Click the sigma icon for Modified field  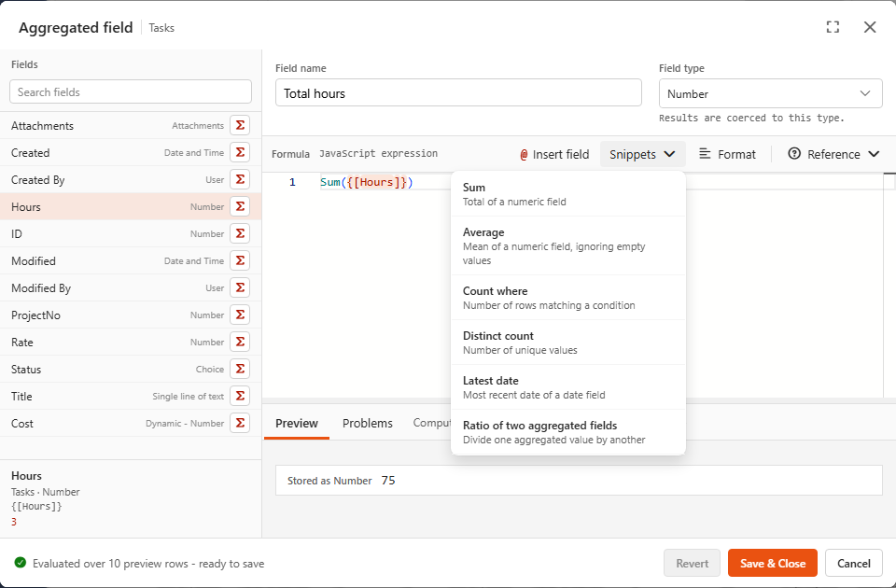click(240, 260)
